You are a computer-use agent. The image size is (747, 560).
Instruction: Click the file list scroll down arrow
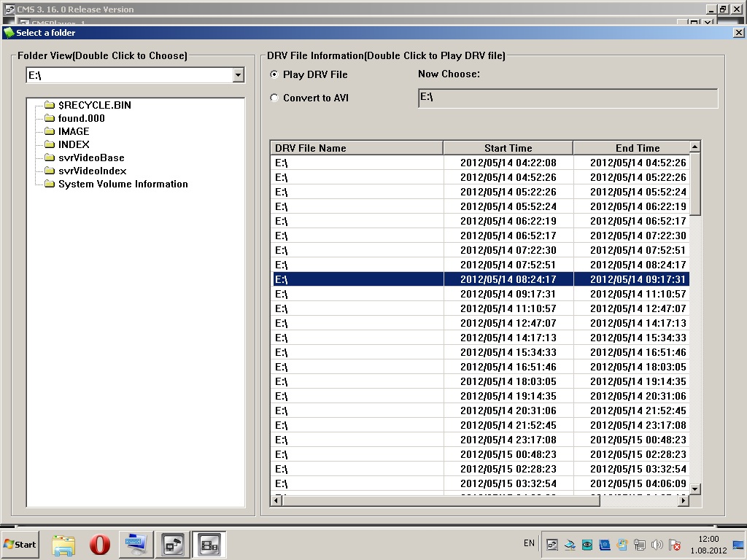pyautogui.click(x=694, y=489)
